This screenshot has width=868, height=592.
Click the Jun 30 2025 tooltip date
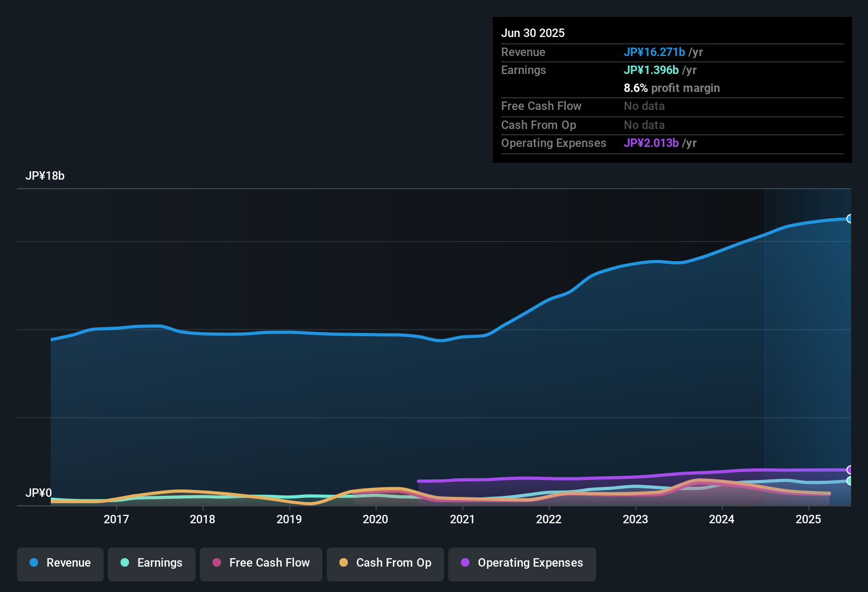coord(533,33)
